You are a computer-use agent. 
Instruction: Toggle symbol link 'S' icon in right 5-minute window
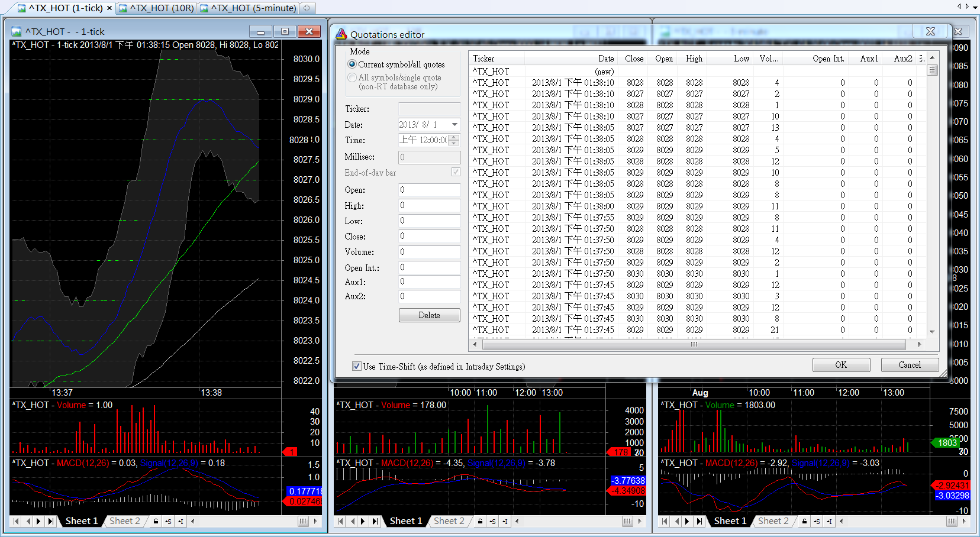817,521
